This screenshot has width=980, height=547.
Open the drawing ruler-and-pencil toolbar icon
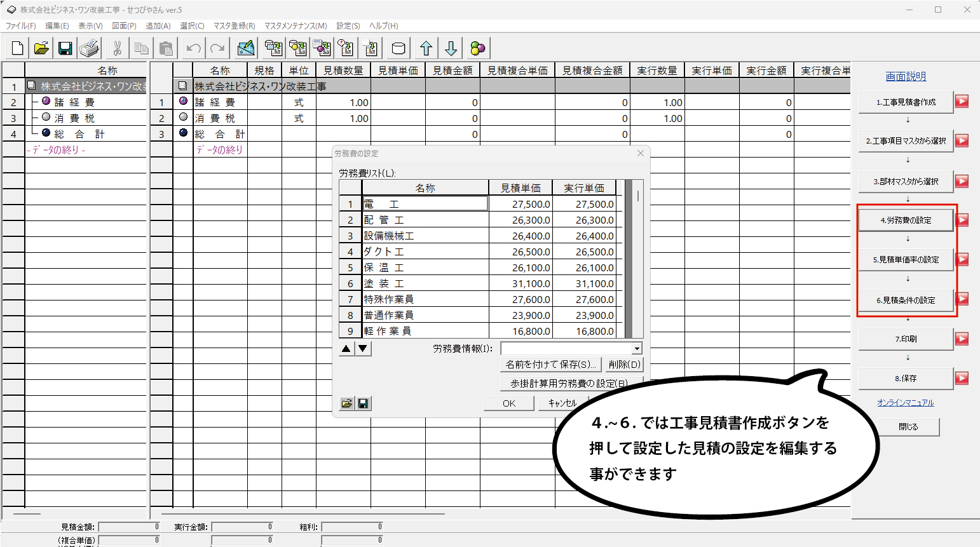[246, 48]
